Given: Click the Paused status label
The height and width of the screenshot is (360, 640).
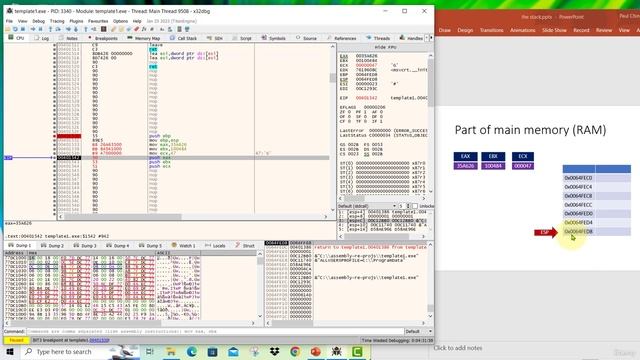Looking at the screenshot, I should [x=16, y=340].
